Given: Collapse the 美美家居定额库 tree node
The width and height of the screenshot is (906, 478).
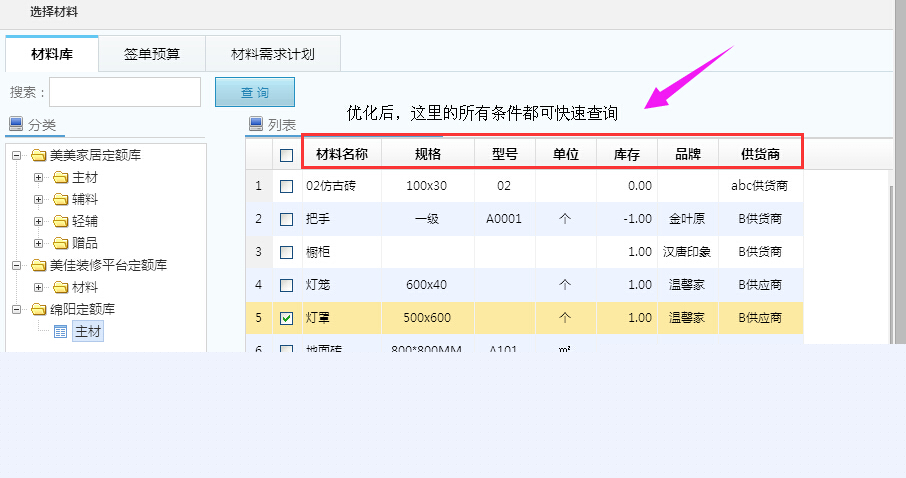Looking at the screenshot, I should (18, 156).
